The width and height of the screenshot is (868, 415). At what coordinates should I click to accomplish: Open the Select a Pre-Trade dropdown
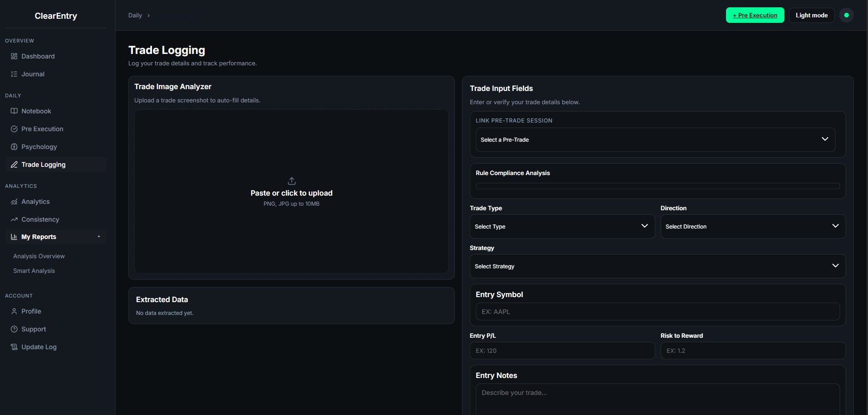coord(656,139)
